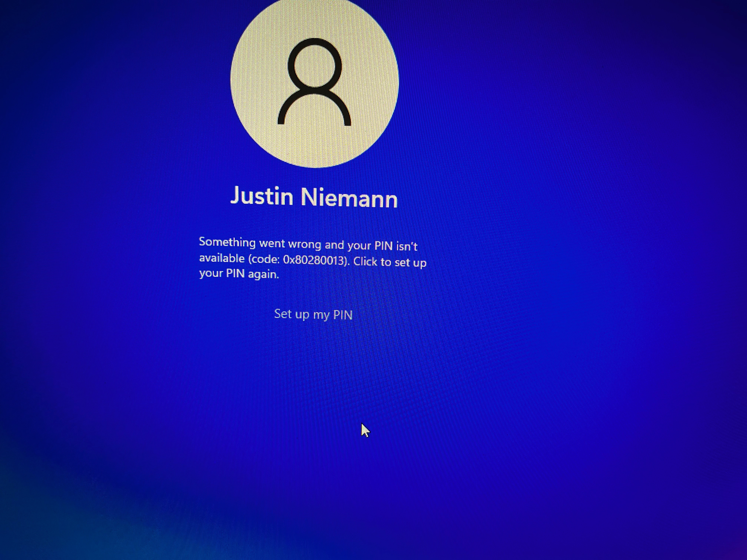
Task: Click the head circle of the silhouette
Action: point(314,64)
